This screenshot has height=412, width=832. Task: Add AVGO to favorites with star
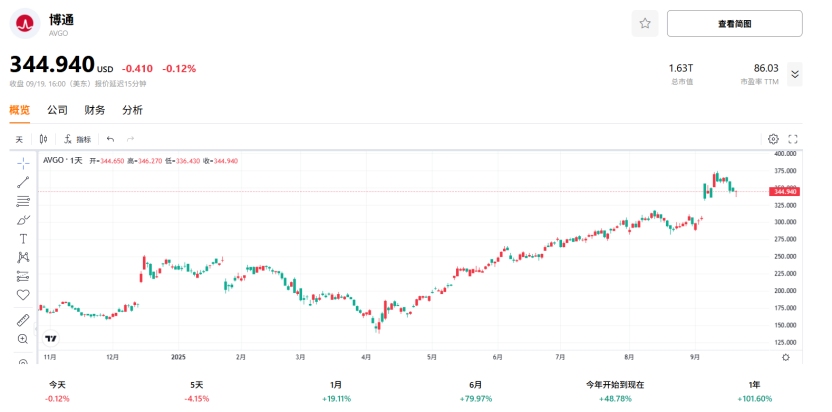[x=645, y=23]
